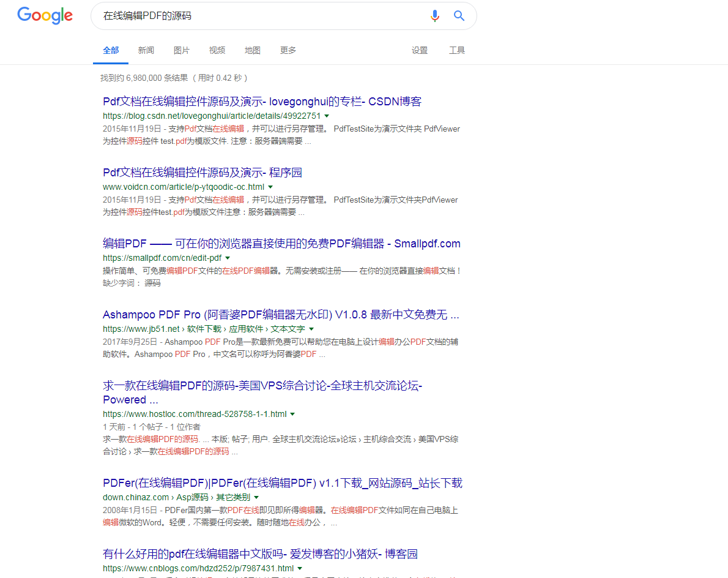Expand dropdown arrow next to blog.csdn.net URL
This screenshot has width=728, height=578.
[327, 116]
